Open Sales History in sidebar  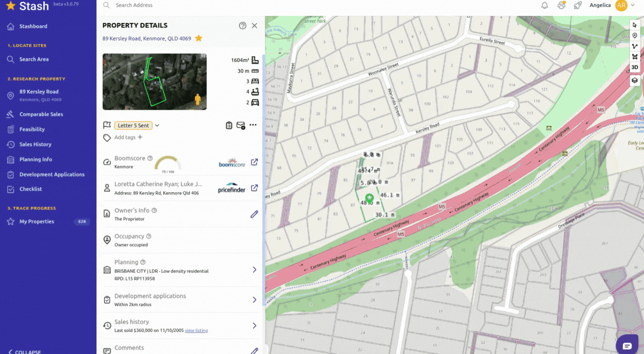pos(35,144)
